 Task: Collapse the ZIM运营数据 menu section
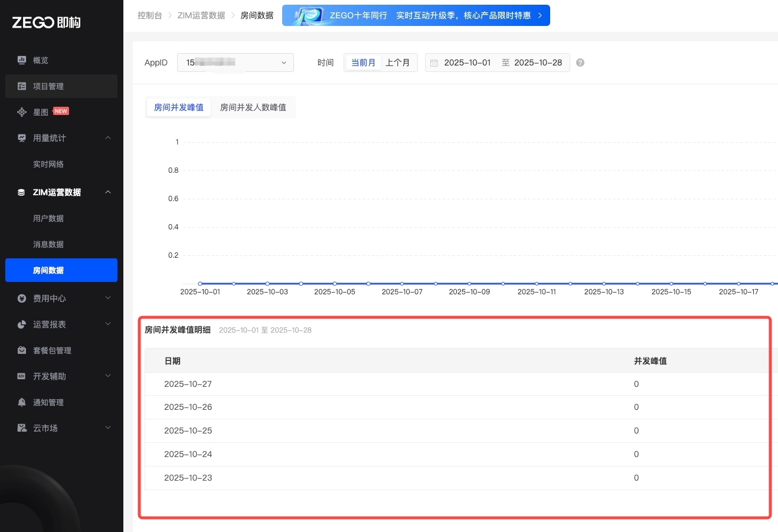click(x=107, y=192)
